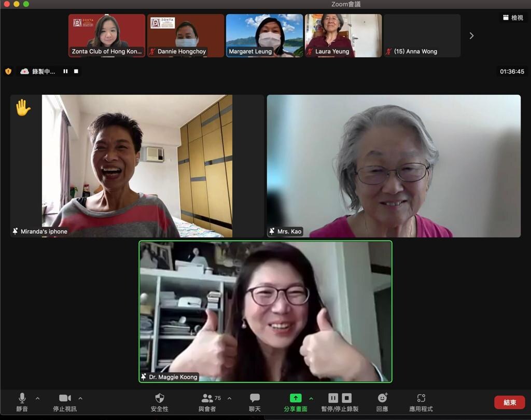
Task: Expand video options arrow beside the camera
Action: coord(80,398)
